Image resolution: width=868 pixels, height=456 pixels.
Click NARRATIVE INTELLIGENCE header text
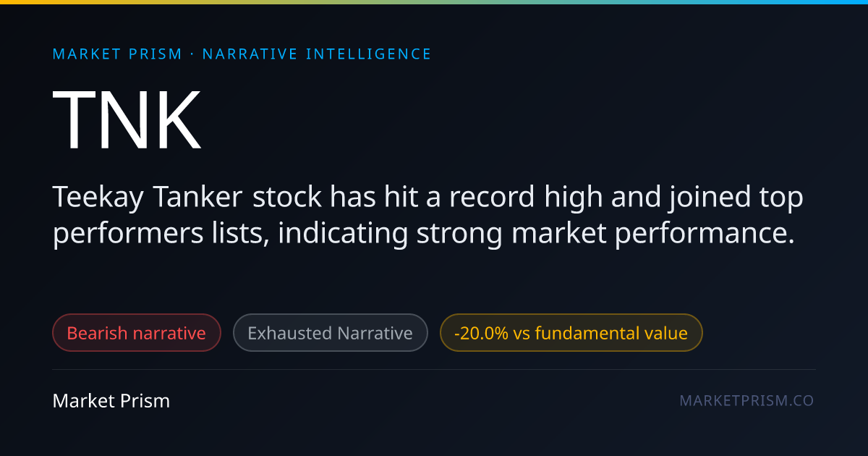pyautogui.click(x=317, y=54)
